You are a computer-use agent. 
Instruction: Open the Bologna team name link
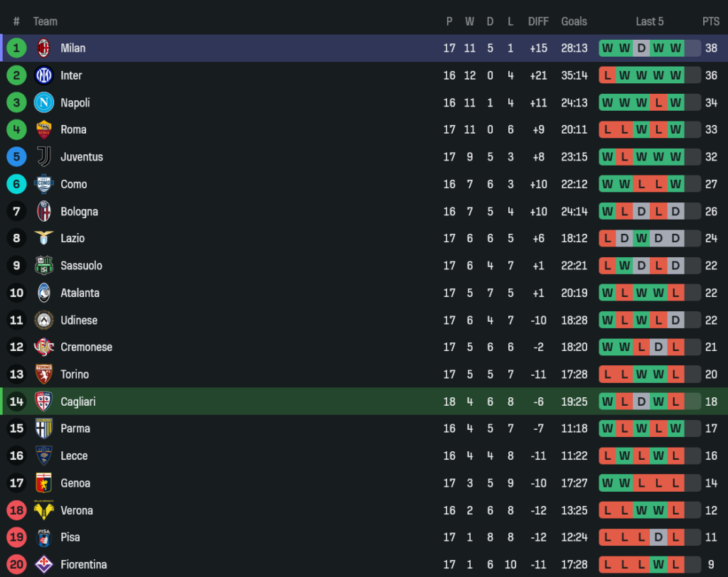click(x=79, y=212)
